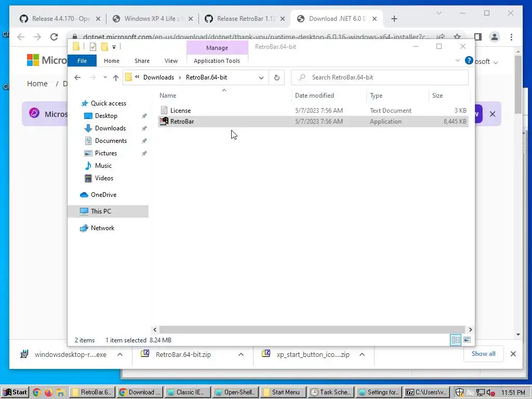Launch Firefox from taskbar quick launch
This screenshot has width=532, height=399.
tap(48, 392)
